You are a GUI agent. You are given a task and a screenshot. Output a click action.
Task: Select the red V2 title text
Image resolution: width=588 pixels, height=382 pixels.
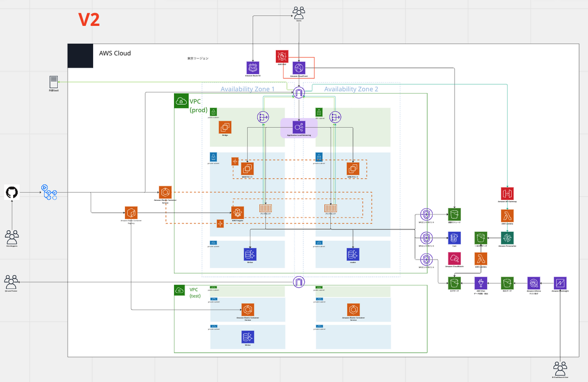tap(89, 19)
